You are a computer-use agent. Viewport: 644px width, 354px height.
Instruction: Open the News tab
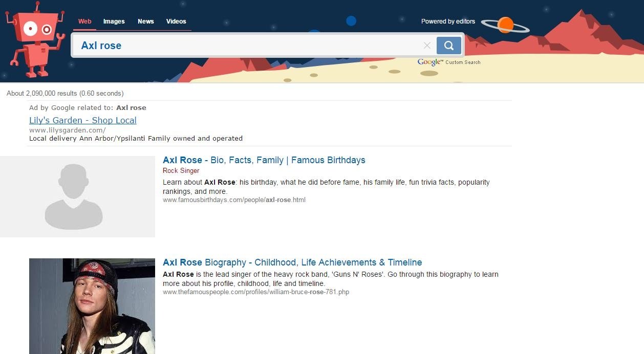[146, 21]
